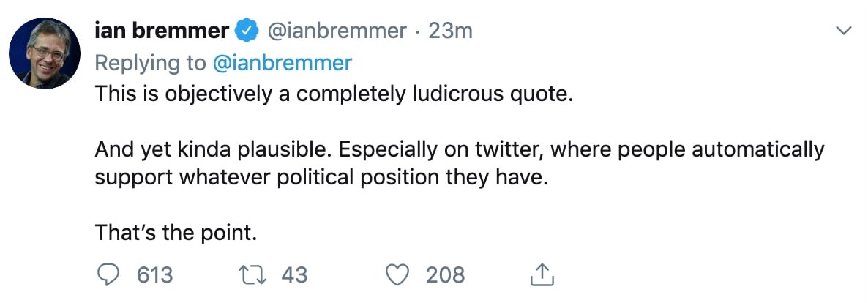The height and width of the screenshot is (303, 868).
Task: Like the tweet with the heart icon
Action: (x=397, y=274)
